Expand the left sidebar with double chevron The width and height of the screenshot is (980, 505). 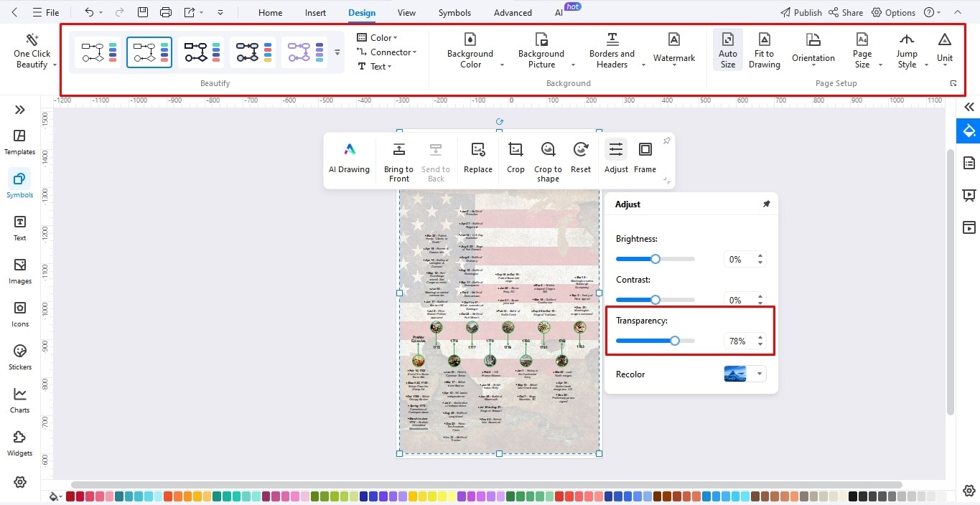19,110
